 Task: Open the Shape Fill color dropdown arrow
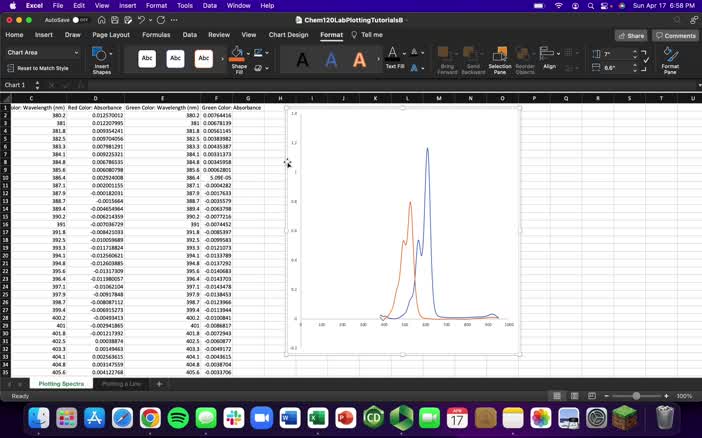[x=248, y=54]
